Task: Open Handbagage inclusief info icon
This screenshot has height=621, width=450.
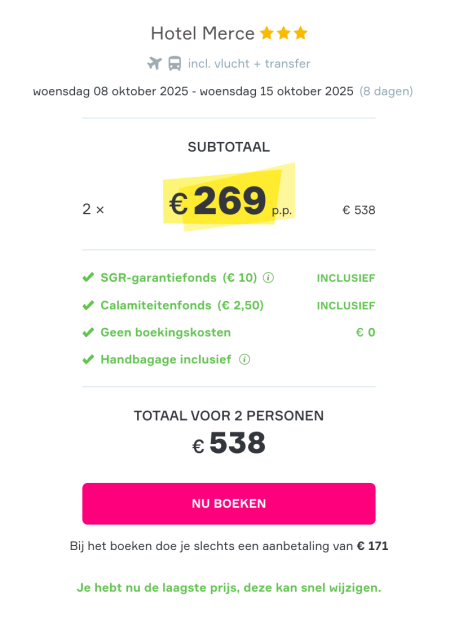Action: coord(245,359)
